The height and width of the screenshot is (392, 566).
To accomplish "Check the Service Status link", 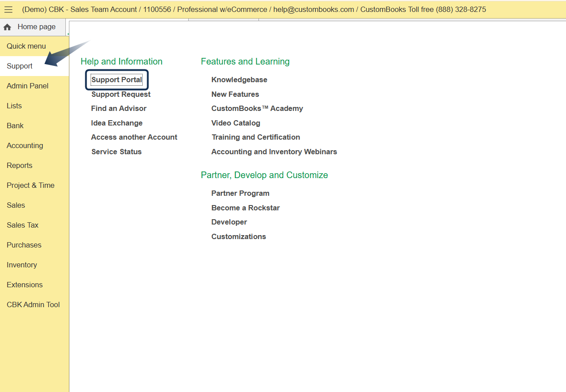I will pyautogui.click(x=116, y=152).
